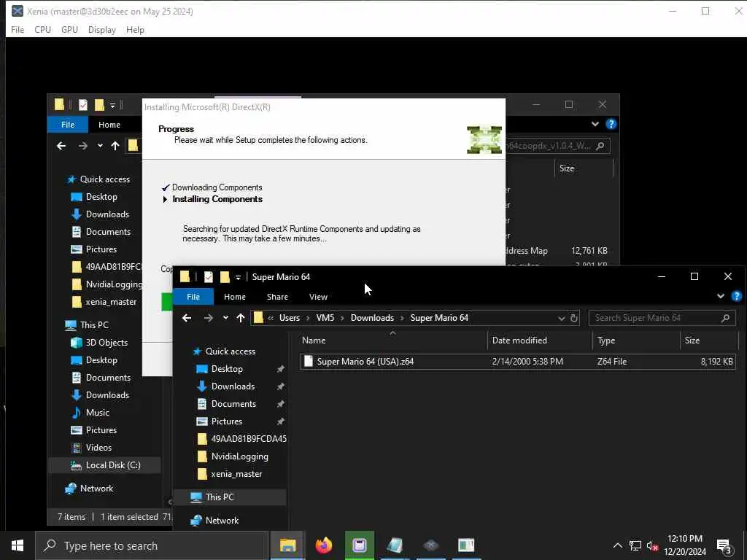Expand address bar history dropdown in Super Mario 64 window
Screen dimensions: 747x560
[x=562, y=318]
